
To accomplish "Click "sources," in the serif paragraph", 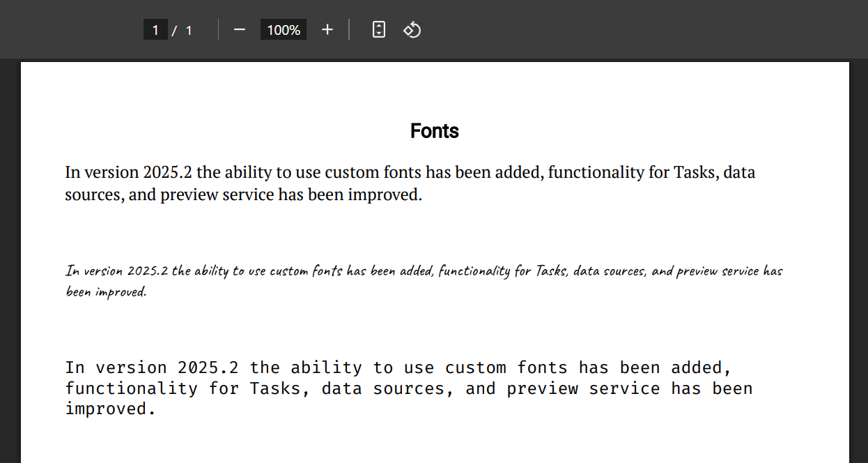I will (95, 195).
